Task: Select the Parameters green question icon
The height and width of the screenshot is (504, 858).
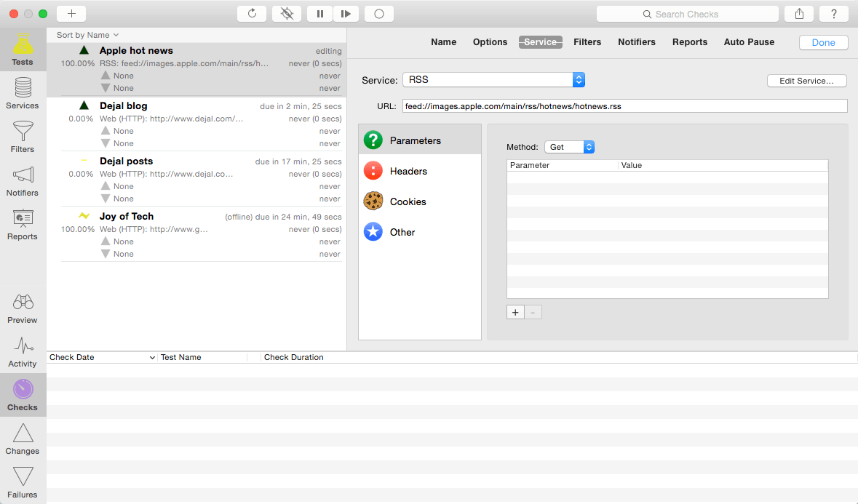Action: point(373,140)
